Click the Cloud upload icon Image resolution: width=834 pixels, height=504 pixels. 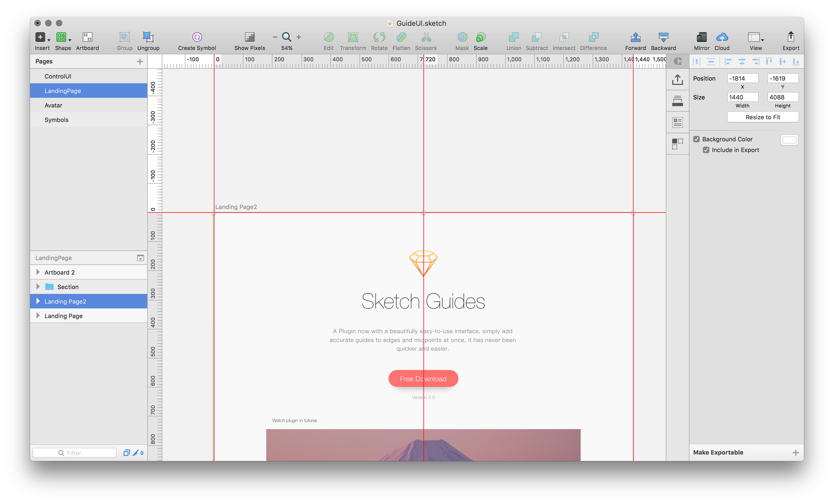[722, 37]
